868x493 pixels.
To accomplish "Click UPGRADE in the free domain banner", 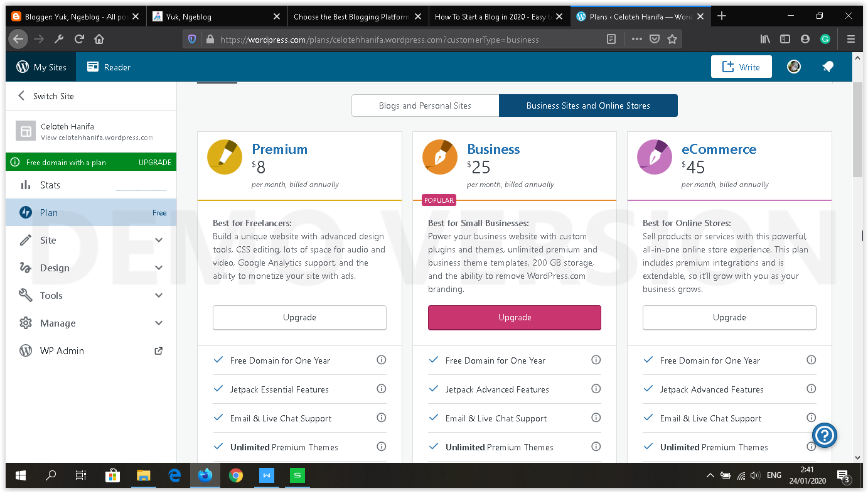I will 155,163.
